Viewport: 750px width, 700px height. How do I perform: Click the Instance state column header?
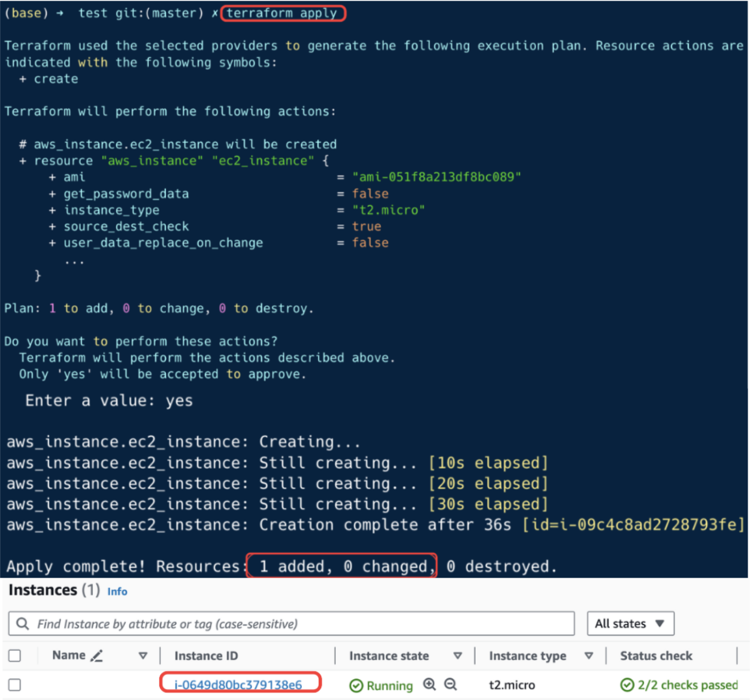tap(389, 656)
